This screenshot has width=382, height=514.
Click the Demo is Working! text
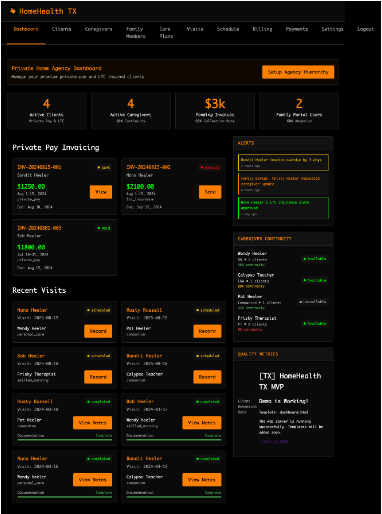[283, 401]
